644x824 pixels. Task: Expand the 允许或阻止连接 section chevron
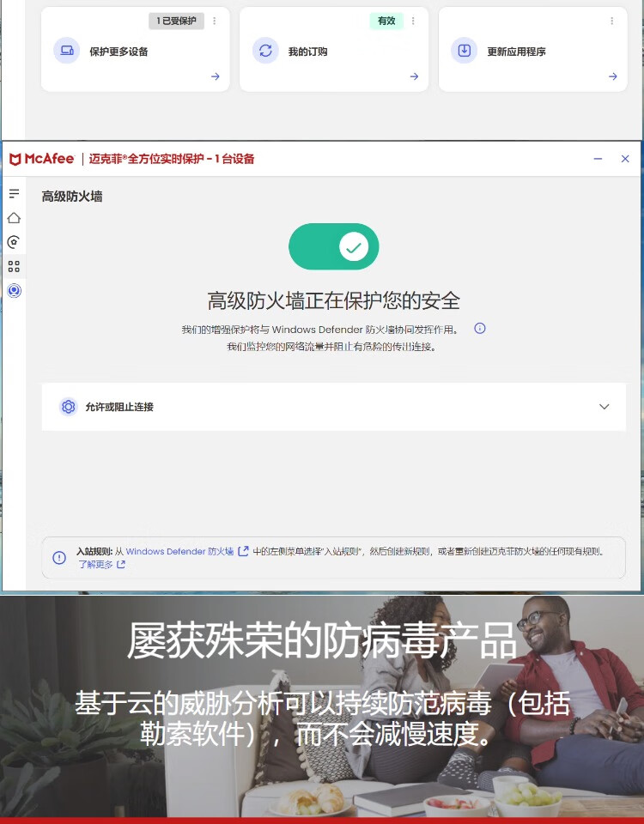(605, 407)
